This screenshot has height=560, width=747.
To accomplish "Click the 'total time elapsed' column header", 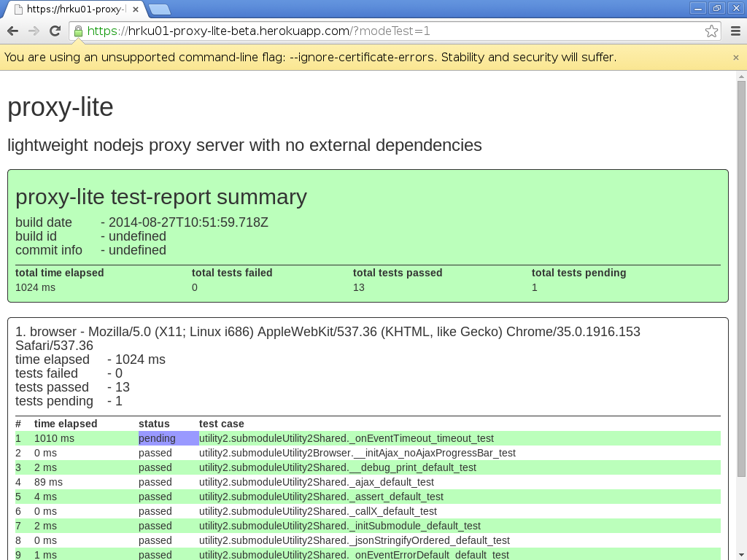I will coord(60,273).
